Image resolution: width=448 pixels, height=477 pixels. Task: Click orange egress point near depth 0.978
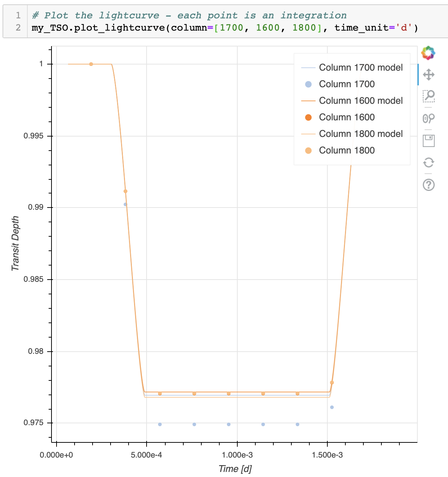click(x=332, y=383)
